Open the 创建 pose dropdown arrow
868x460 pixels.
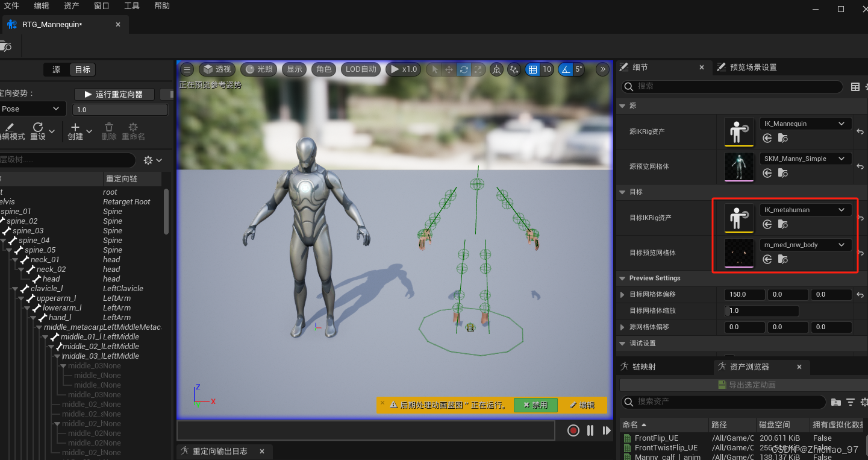[x=89, y=131]
